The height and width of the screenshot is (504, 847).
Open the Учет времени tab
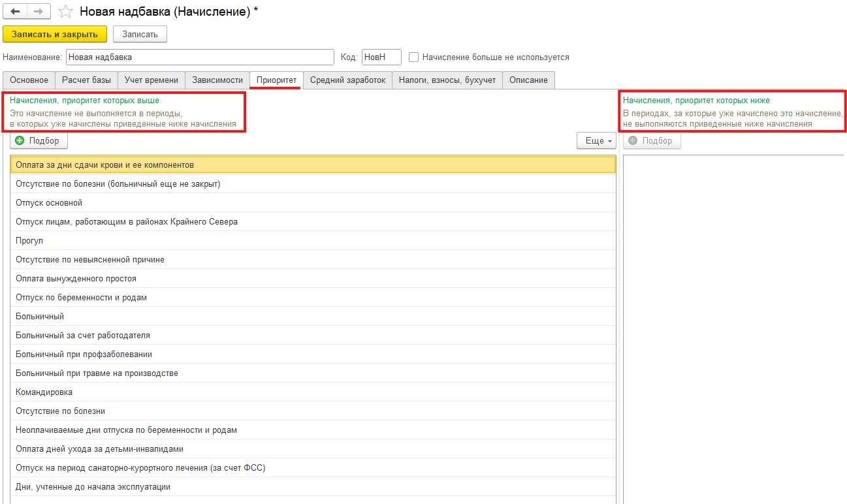(x=152, y=80)
